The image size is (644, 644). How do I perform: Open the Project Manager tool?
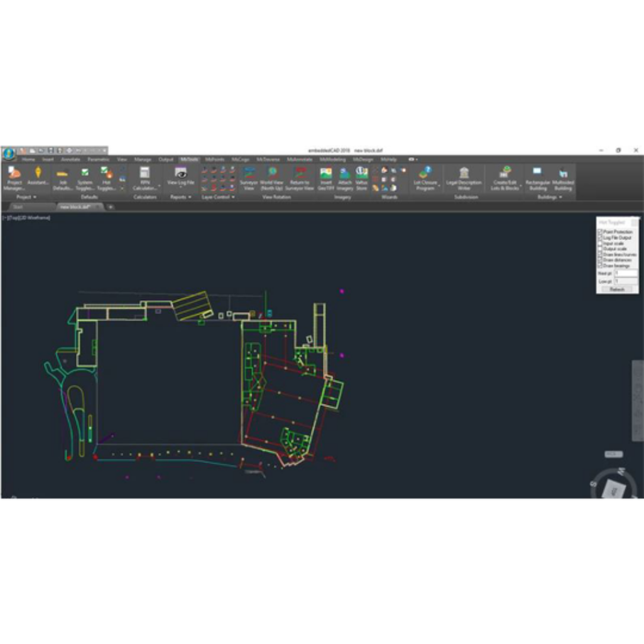coord(14,178)
